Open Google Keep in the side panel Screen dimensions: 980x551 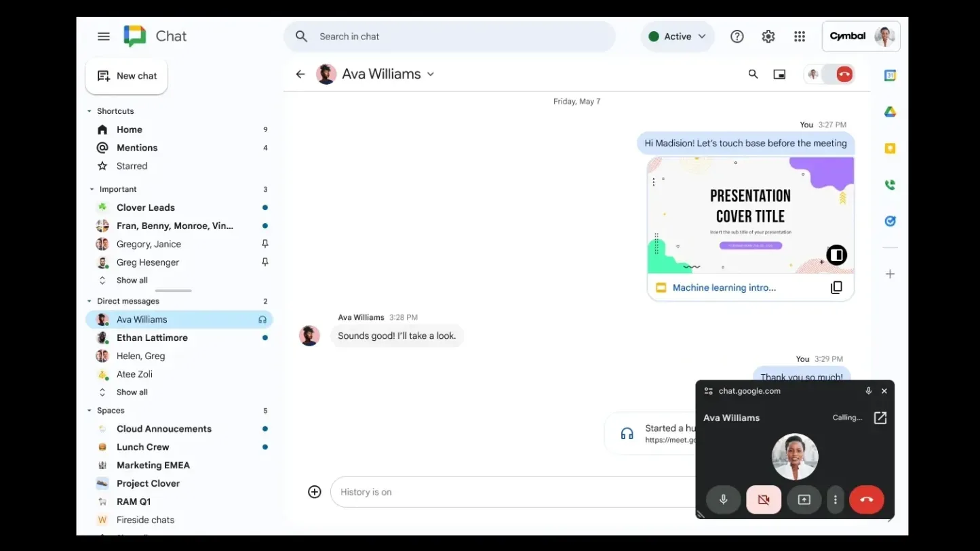890,148
